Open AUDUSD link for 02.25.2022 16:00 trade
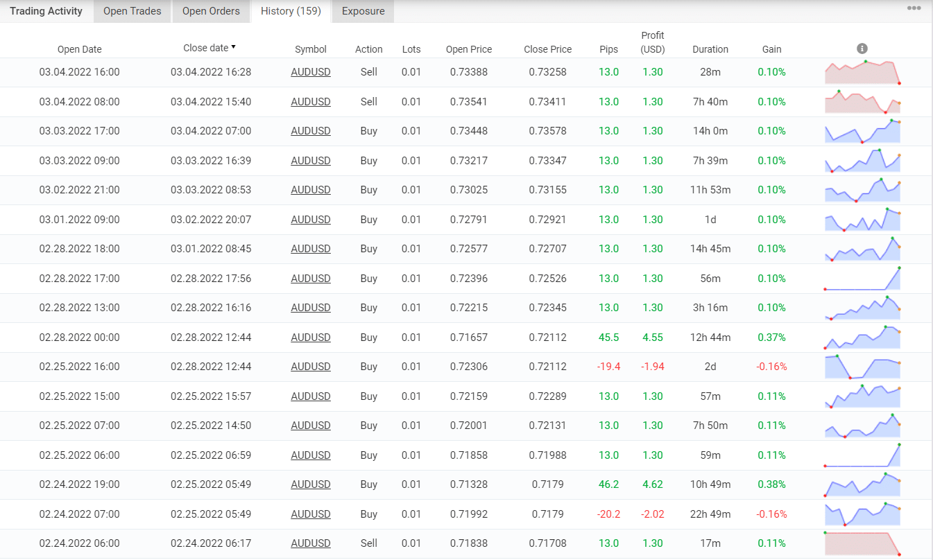933x560 pixels. coord(311,367)
